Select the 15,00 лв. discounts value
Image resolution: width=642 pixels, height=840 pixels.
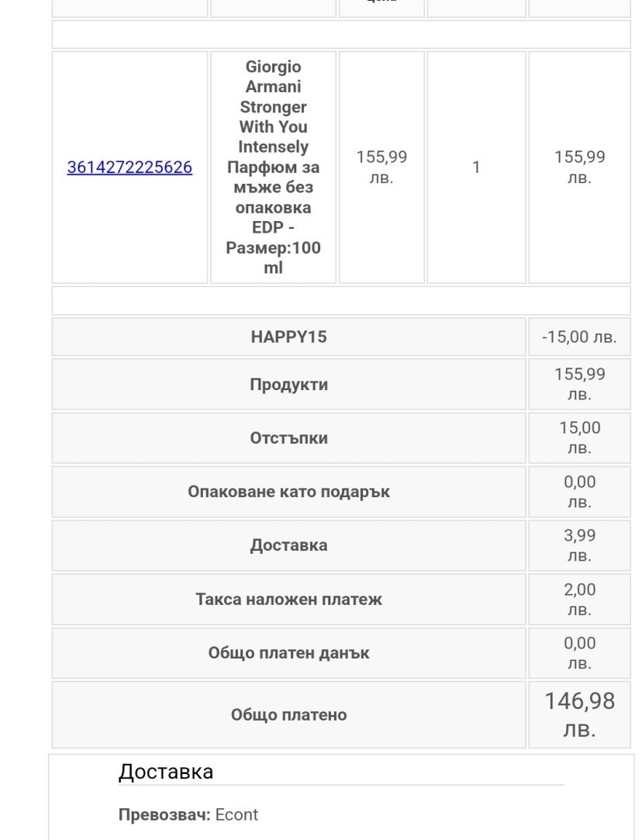[579, 437]
